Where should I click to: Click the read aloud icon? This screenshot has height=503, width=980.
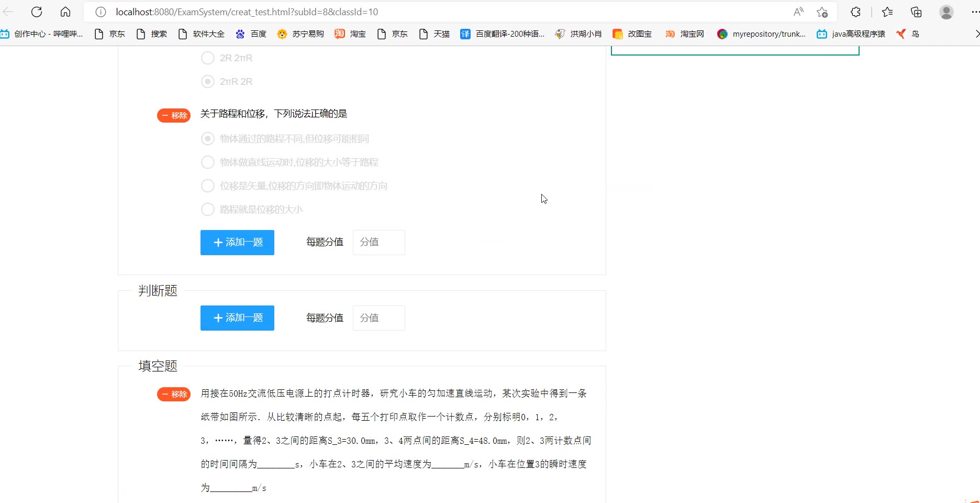point(798,12)
